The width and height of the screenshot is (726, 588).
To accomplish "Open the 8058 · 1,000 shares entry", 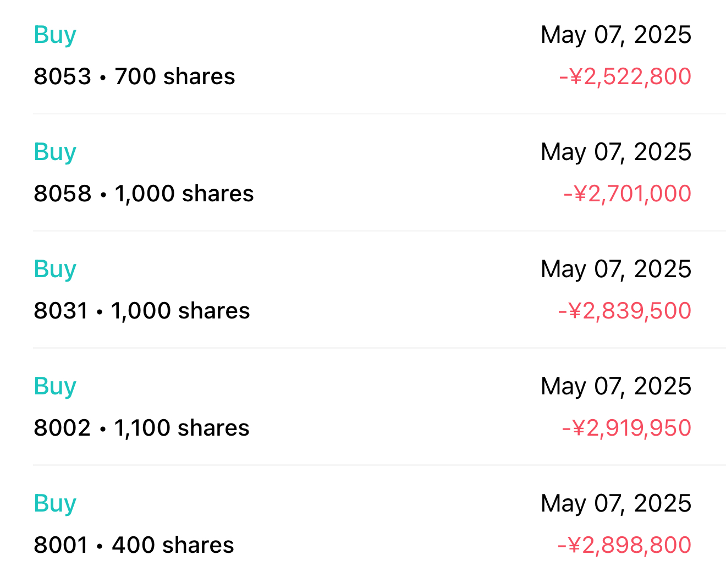I will coord(144,194).
